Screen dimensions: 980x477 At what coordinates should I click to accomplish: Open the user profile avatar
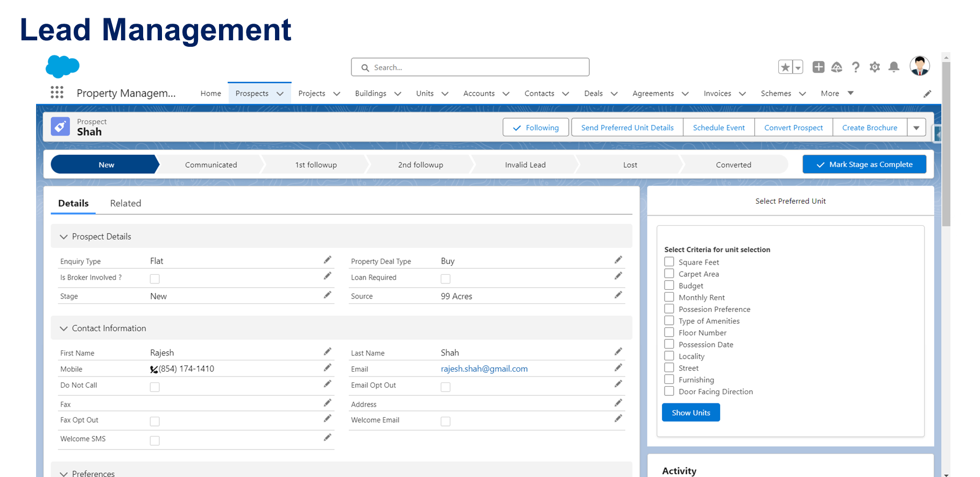[x=920, y=66]
